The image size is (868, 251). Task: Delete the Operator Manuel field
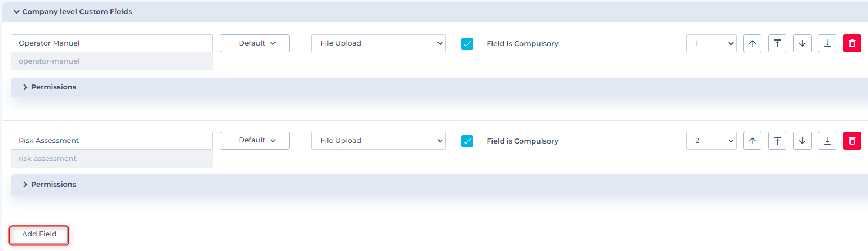point(852,43)
